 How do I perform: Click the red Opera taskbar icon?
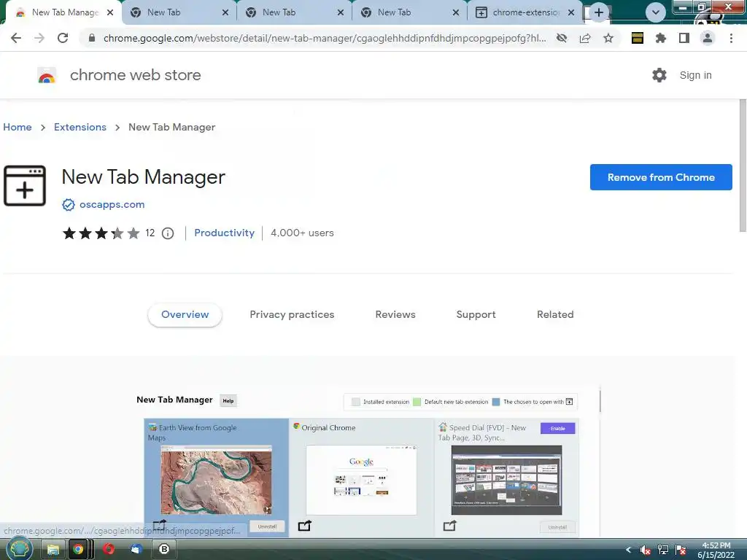(x=109, y=549)
